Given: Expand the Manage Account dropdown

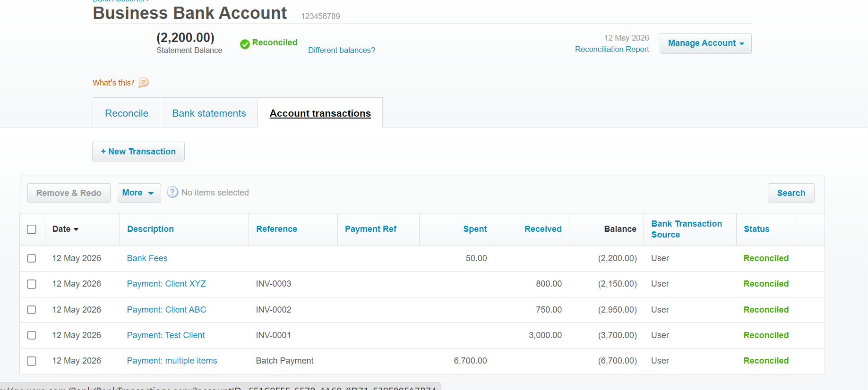Looking at the screenshot, I should pyautogui.click(x=705, y=43).
